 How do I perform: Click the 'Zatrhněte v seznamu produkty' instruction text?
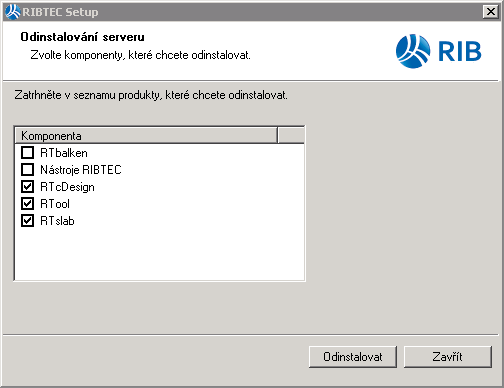point(151,95)
